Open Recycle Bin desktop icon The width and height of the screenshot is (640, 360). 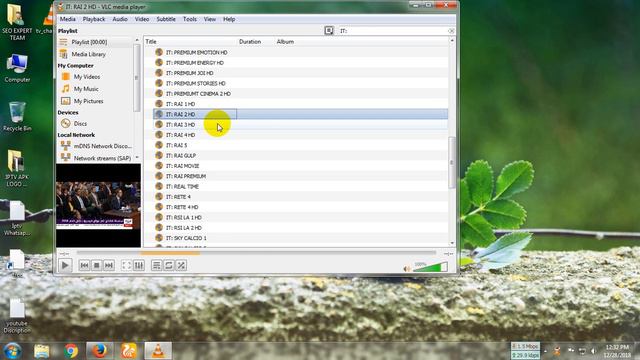pos(17,117)
